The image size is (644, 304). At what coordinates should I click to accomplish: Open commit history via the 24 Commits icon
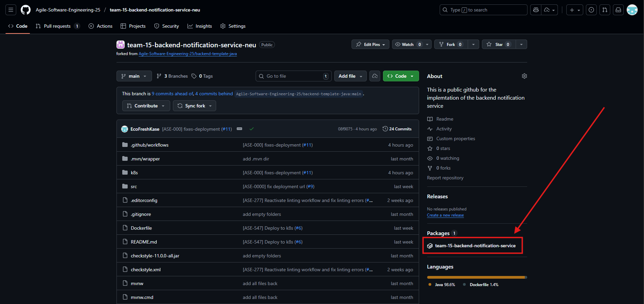click(x=385, y=129)
